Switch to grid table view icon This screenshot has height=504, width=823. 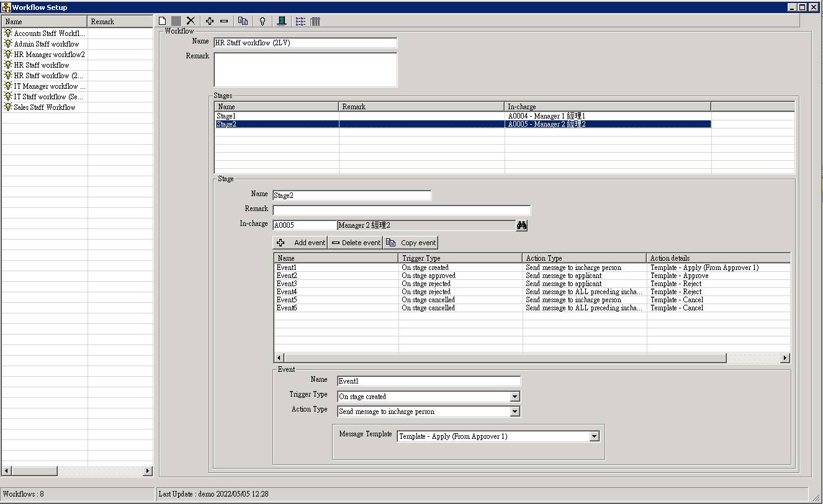coord(315,21)
